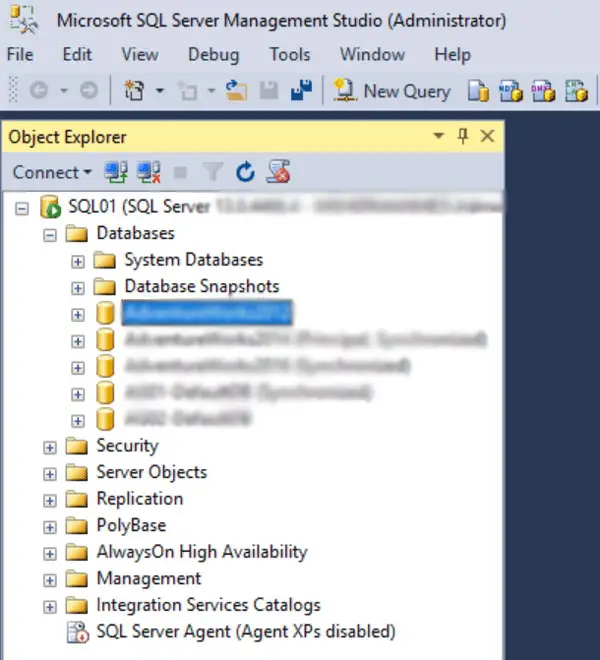600x660 pixels.
Task: Click the Database Engine Query icon
Action: 479,91
